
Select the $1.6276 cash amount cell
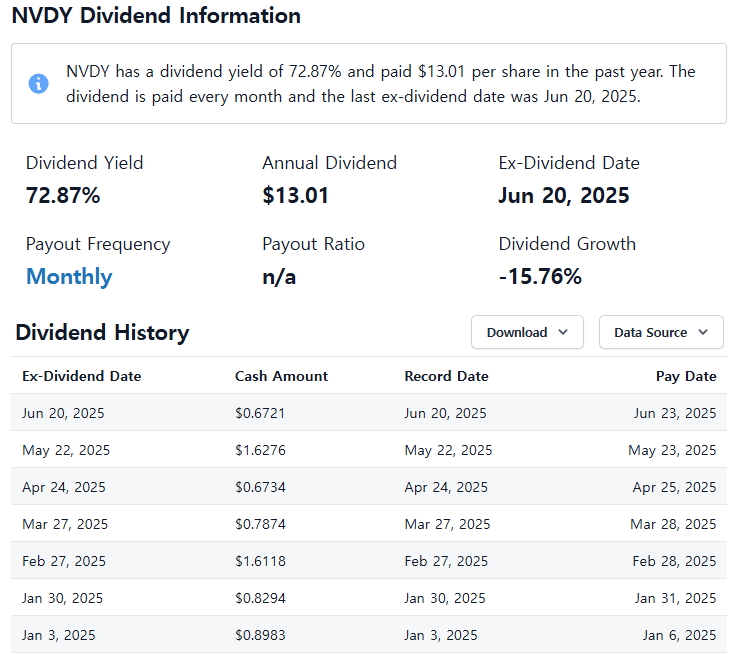click(x=260, y=450)
